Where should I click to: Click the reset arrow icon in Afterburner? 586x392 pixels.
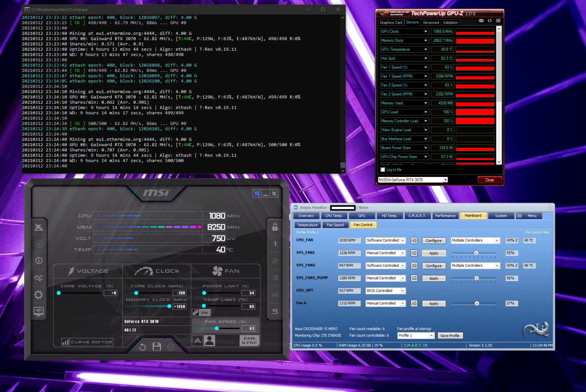coord(142,347)
